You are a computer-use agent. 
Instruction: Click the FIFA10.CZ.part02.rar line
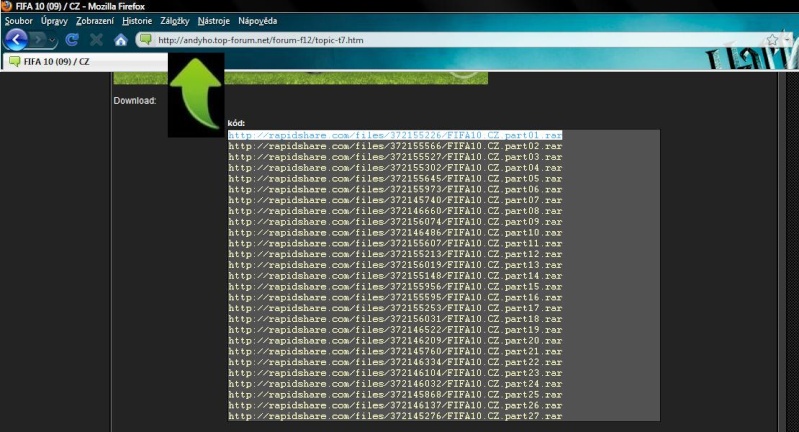click(395, 146)
